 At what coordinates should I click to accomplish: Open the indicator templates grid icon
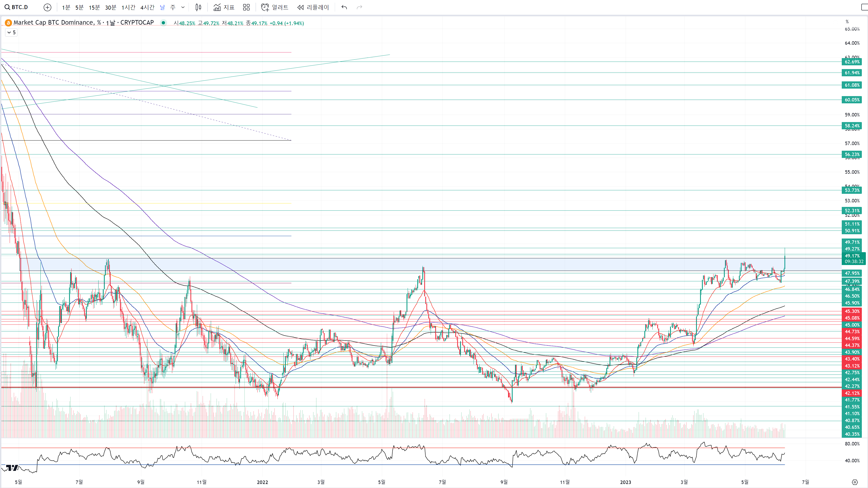[246, 7]
